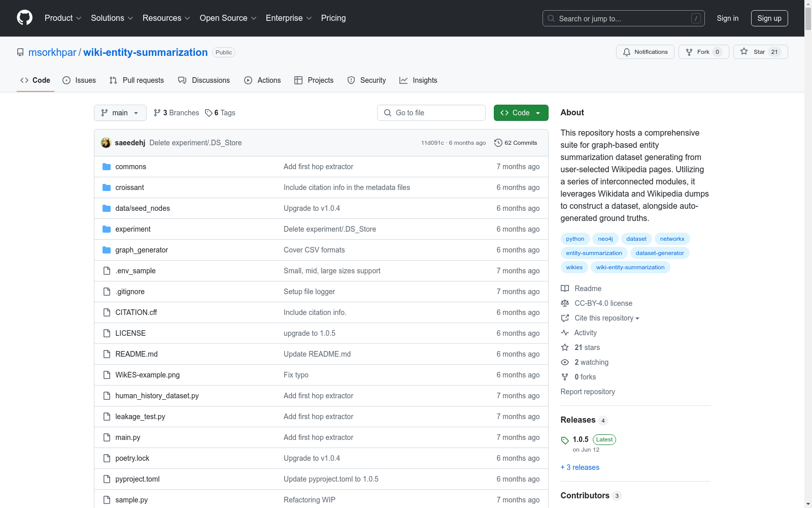Click Report repository link
This screenshot has width=812, height=508.
[x=588, y=392]
